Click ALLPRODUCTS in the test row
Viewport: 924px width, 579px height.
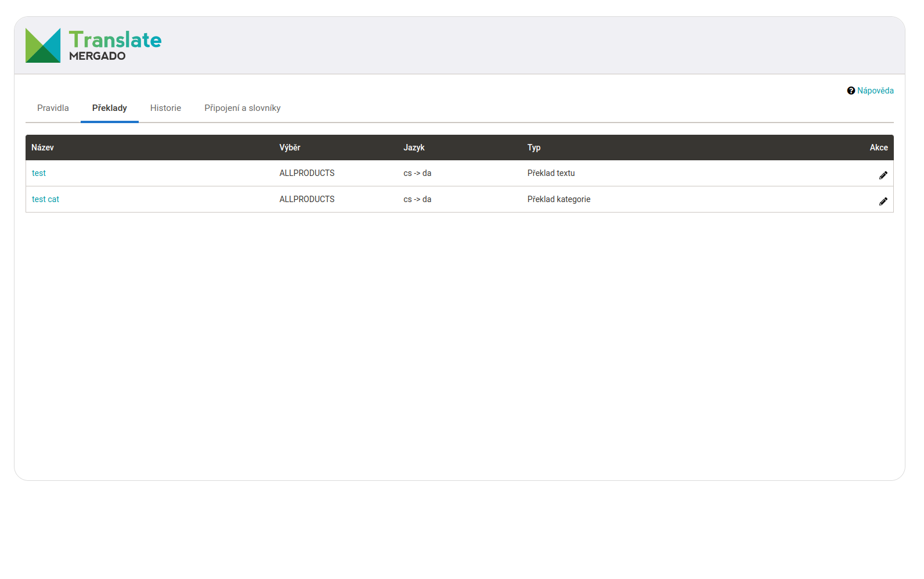point(307,173)
